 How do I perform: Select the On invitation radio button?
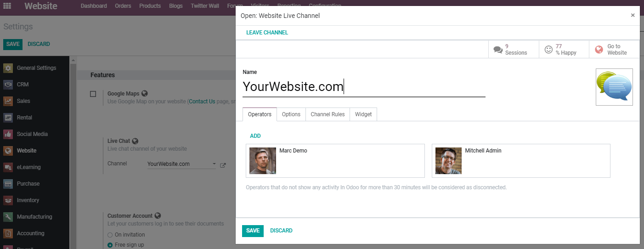click(110, 235)
